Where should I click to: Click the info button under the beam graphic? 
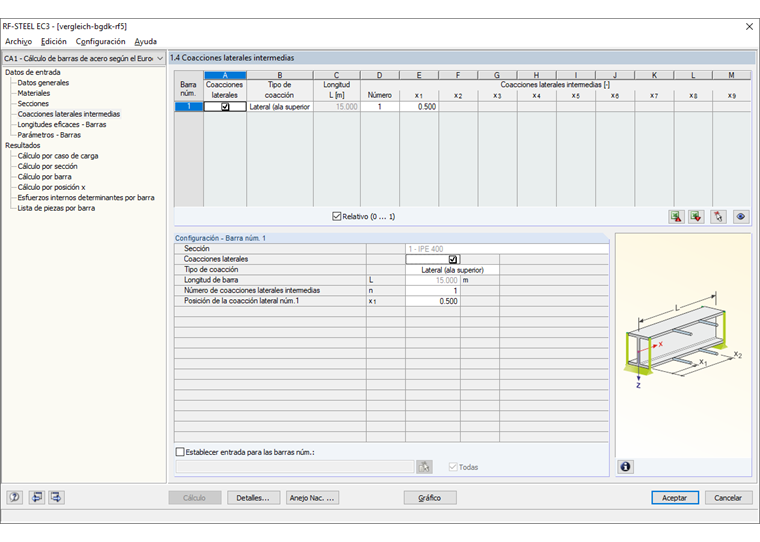tap(625, 467)
